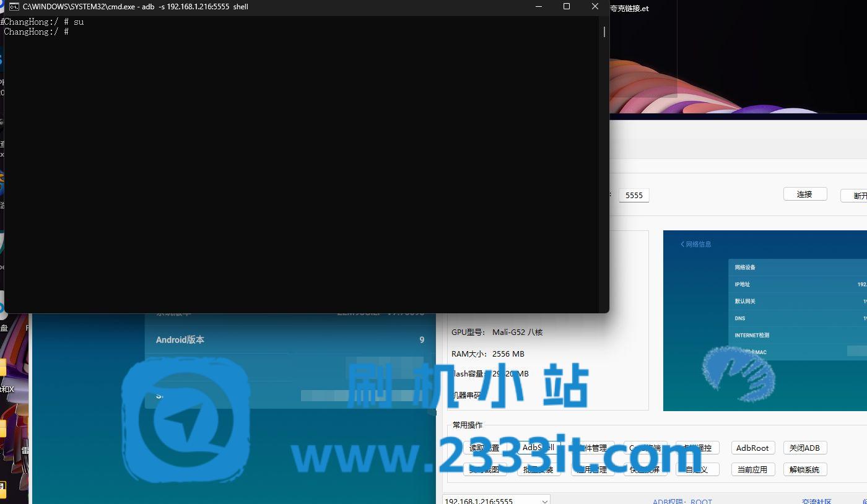Click the cmd window vertical scrollbar thumb
The width and height of the screenshot is (867, 504).
[604, 31]
